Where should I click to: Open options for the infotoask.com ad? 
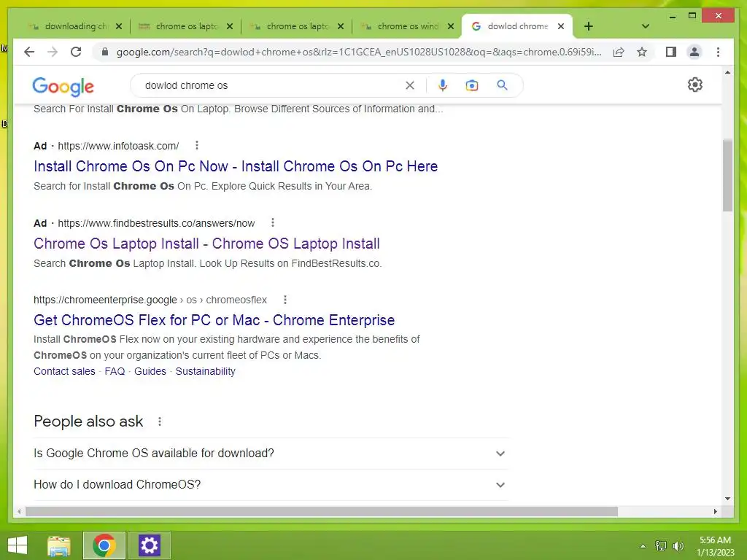[x=197, y=145]
